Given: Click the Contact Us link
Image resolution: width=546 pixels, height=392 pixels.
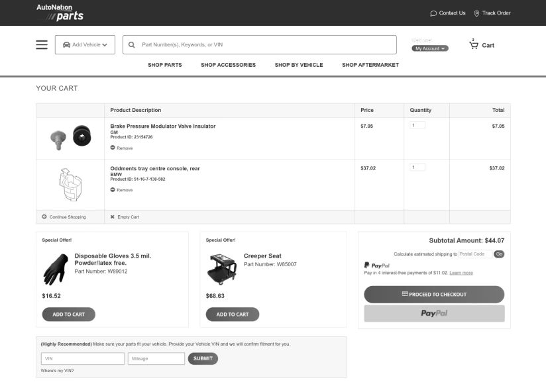Looking at the screenshot, I should (452, 13).
